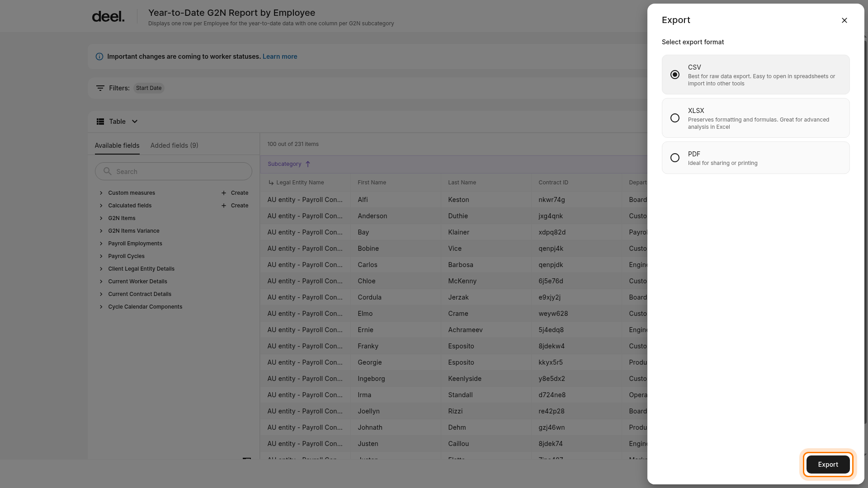The width and height of the screenshot is (868, 488).
Task: Click the Table view icon
Action: pyautogui.click(x=100, y=122)
